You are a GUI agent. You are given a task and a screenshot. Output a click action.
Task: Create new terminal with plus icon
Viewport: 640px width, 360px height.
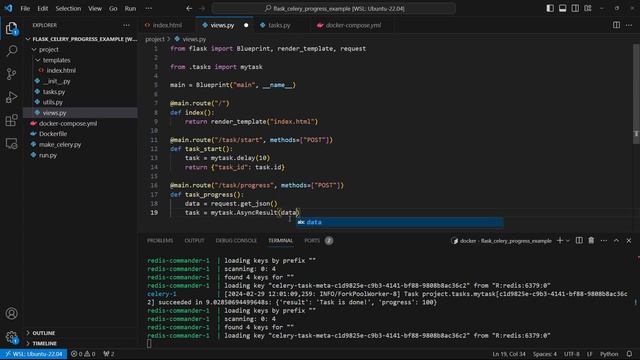click(560, 240)
